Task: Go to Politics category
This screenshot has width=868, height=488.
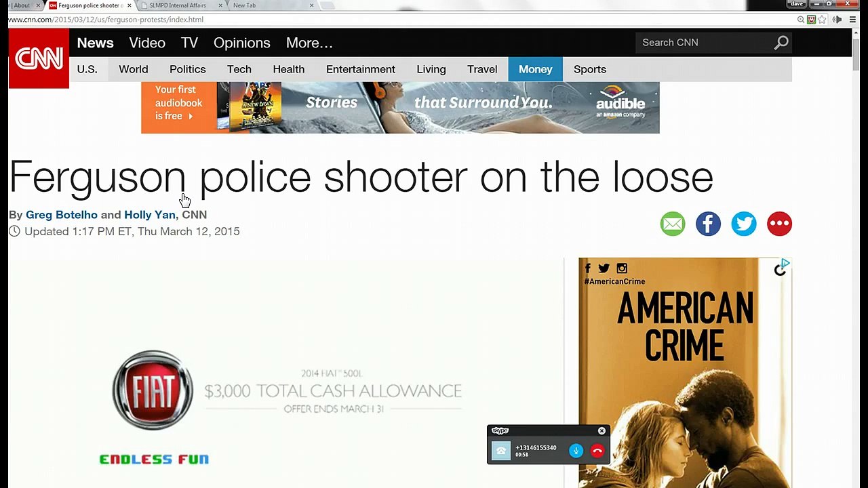Action: pos(188,69)
